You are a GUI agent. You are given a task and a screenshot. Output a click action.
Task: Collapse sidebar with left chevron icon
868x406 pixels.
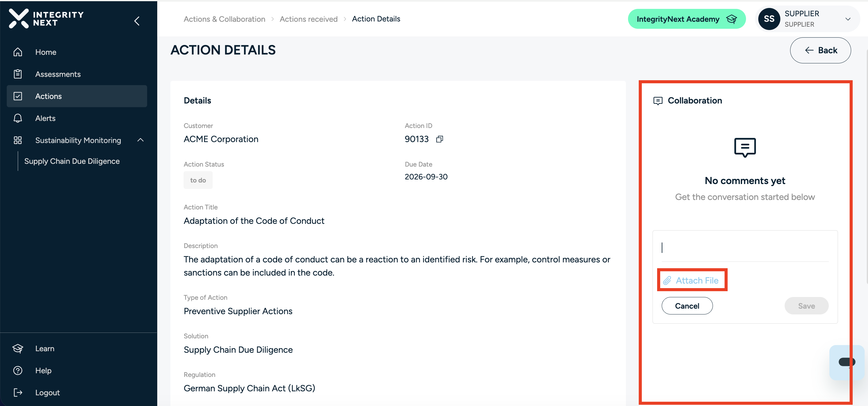137,21
